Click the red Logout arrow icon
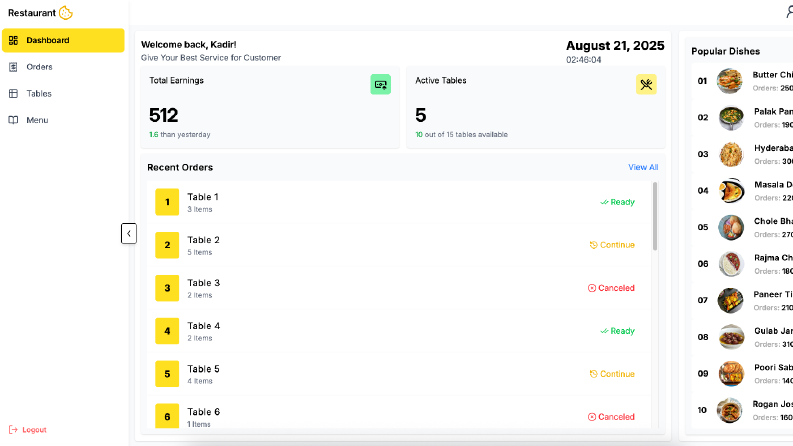 (x=13, y=430)
